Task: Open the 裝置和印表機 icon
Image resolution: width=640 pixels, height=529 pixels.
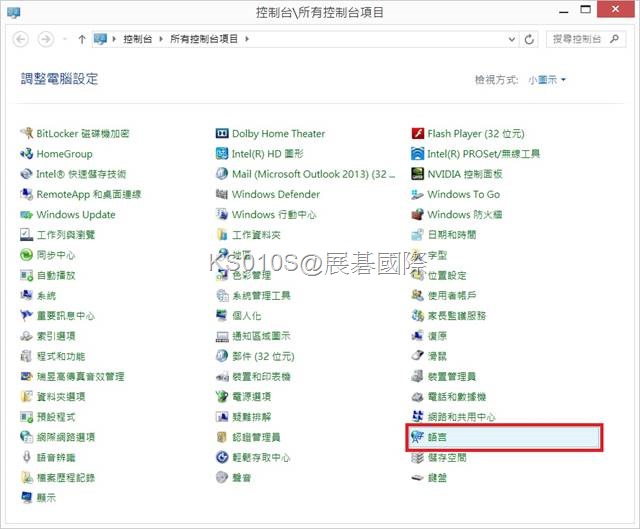Action: [222, 376]
